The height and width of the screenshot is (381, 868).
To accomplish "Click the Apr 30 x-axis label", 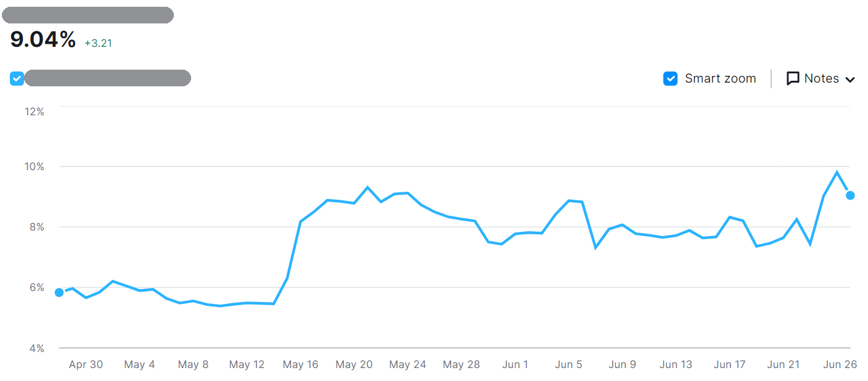I will (x=86, y=364).
